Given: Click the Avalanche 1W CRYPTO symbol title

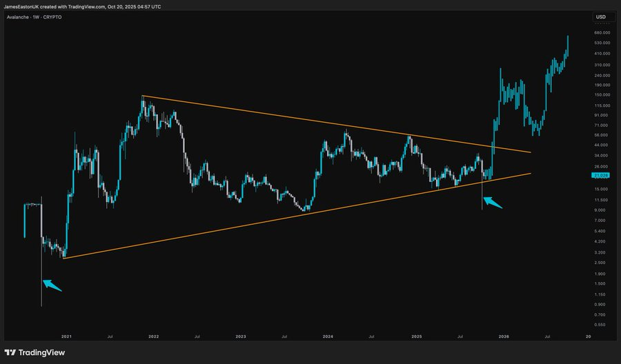Looking at the screenshot, I should tap(33, 17).
